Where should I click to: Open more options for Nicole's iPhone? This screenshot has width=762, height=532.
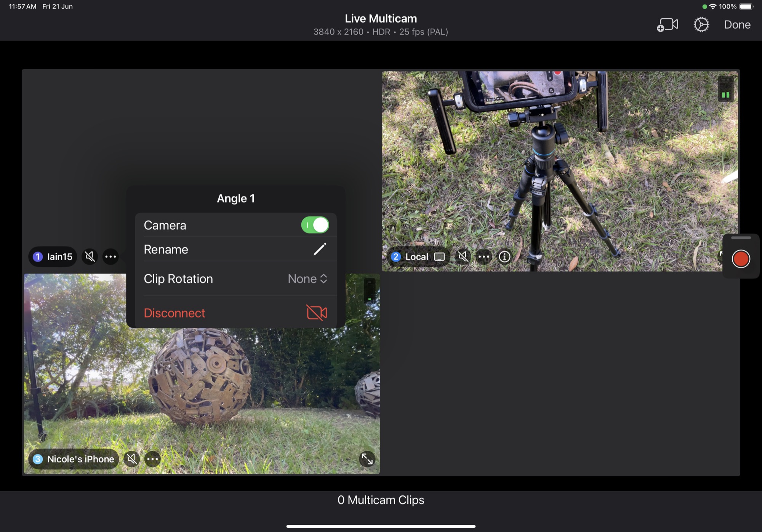coord(153,459)
